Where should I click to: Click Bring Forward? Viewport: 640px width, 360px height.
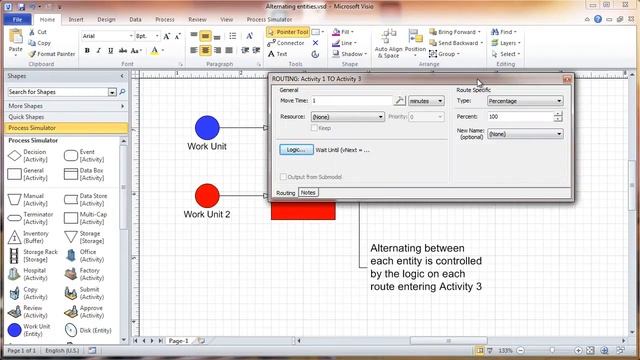click(x=455, y=32)
